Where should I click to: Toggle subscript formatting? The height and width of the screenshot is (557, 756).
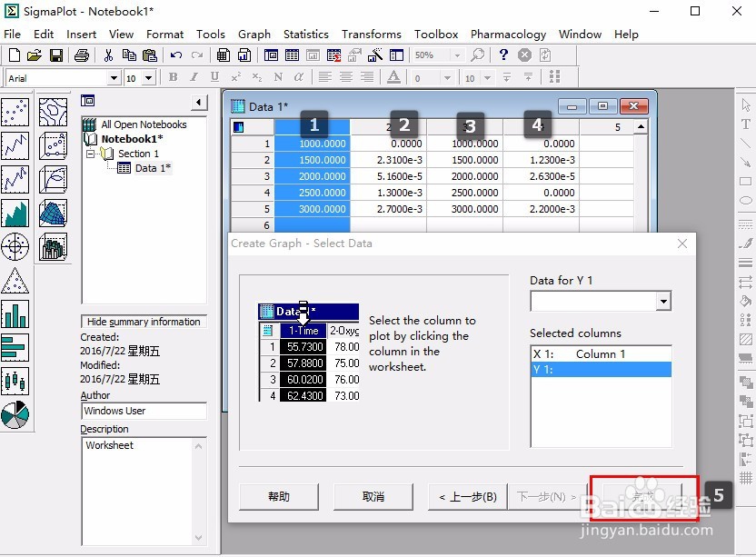click(x=257, y=77)
